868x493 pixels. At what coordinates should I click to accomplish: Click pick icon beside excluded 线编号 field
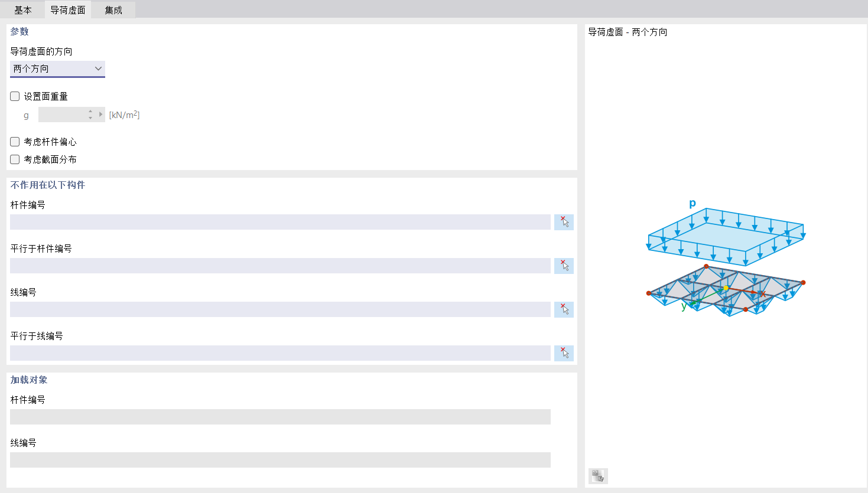point(564,309)
